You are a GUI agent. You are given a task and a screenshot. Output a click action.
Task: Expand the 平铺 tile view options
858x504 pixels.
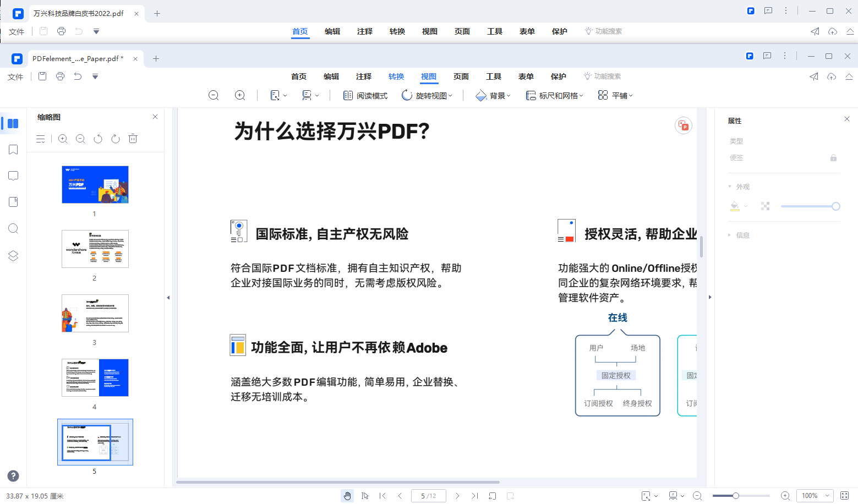(x=615, y=95)
